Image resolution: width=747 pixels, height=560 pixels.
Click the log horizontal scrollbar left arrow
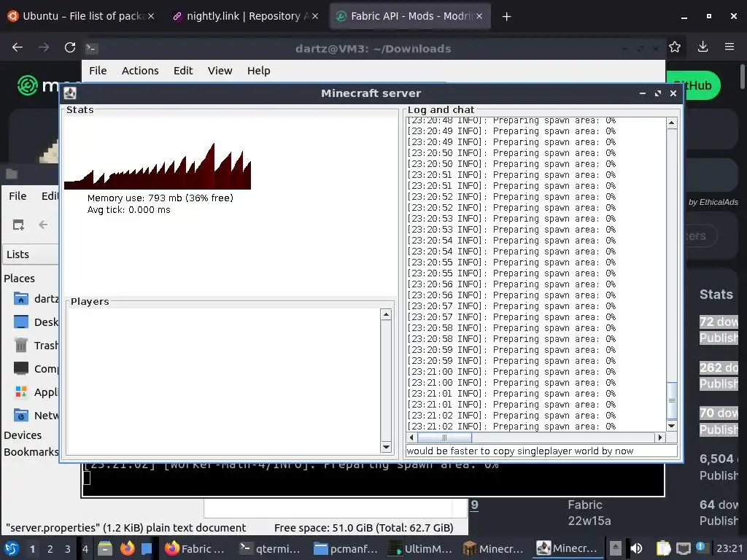[411, 437]
